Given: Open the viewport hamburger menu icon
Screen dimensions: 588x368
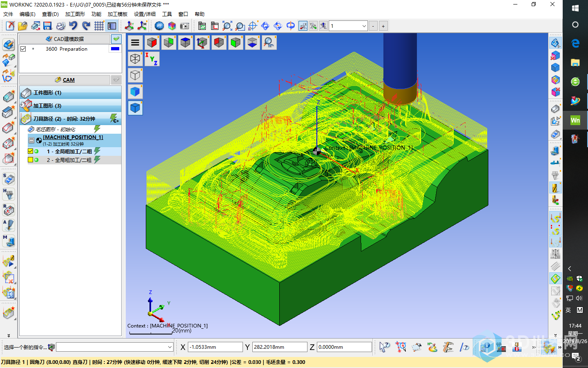Looking at the screenshot, I should [135, 42].
